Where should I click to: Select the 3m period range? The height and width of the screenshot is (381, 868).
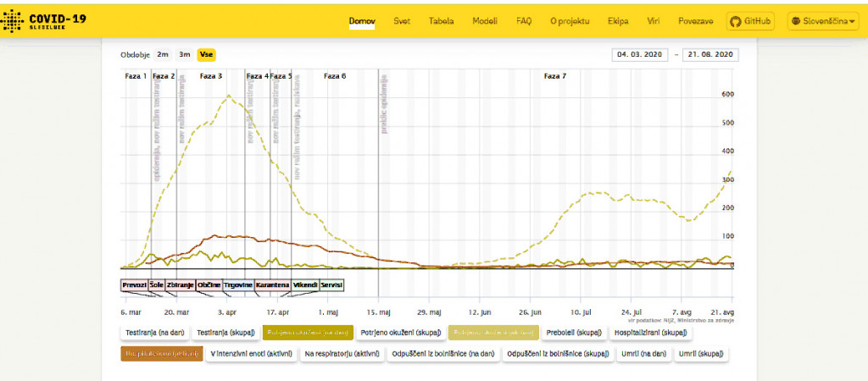pos(184,55)
